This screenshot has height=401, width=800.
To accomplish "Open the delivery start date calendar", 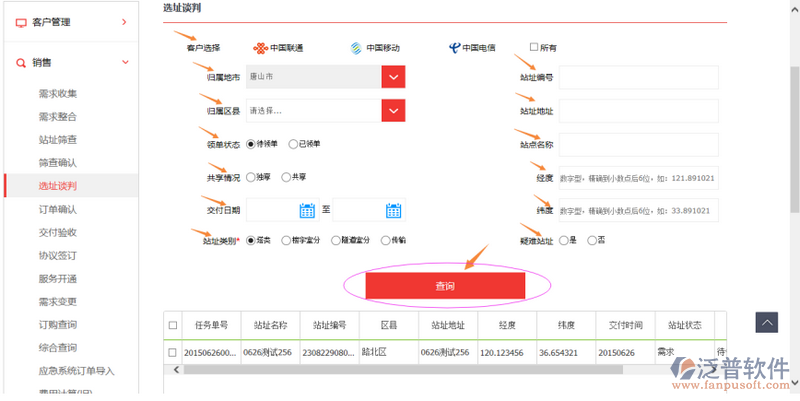I will (x=307, y=210).
